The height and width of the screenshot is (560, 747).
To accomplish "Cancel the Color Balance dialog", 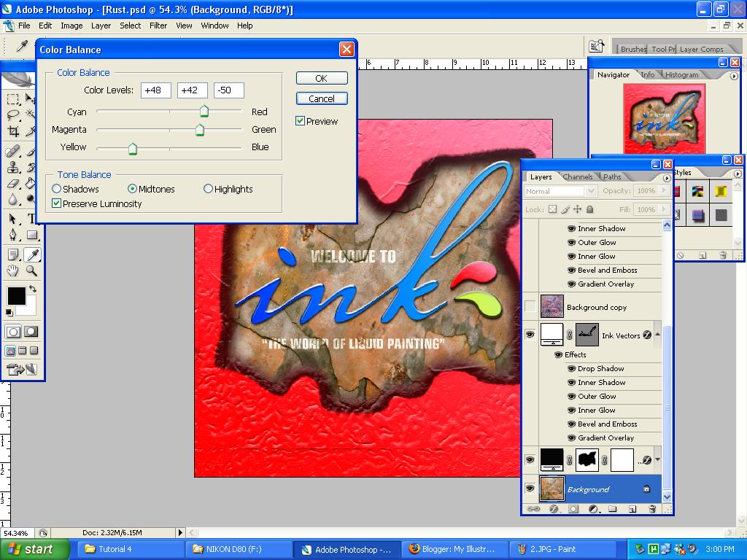I will point(322,98).
